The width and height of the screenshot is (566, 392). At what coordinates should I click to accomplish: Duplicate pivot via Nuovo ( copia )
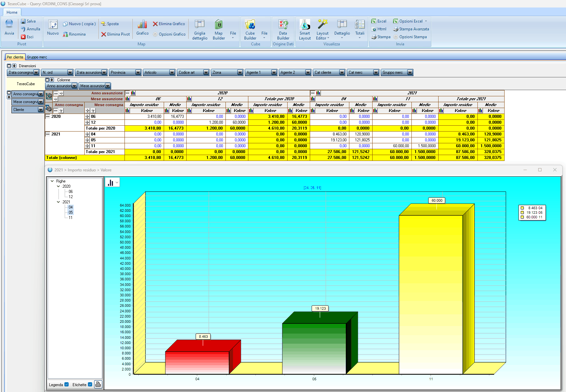click(x=79, y=24)
